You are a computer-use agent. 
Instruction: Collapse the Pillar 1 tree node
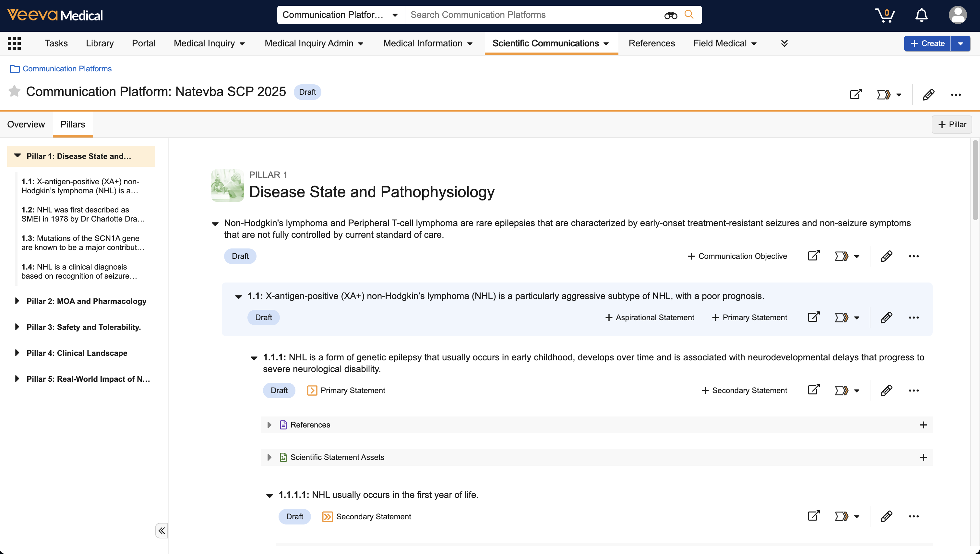coord(18,156)
